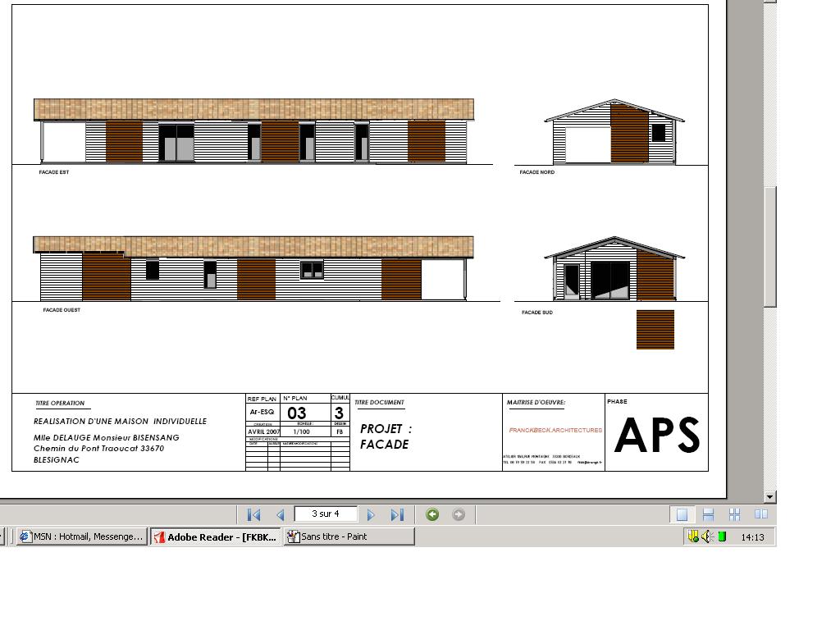Click the FRANCKBECK.ARCHITECTURES text
This screenshot has width=840, height=630.
(555, 430)
